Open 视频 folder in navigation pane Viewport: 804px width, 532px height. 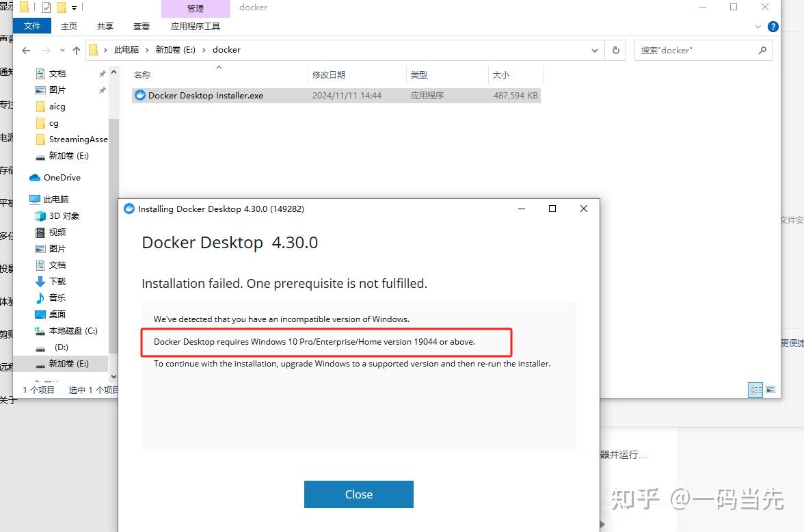(x=57, y=232)
